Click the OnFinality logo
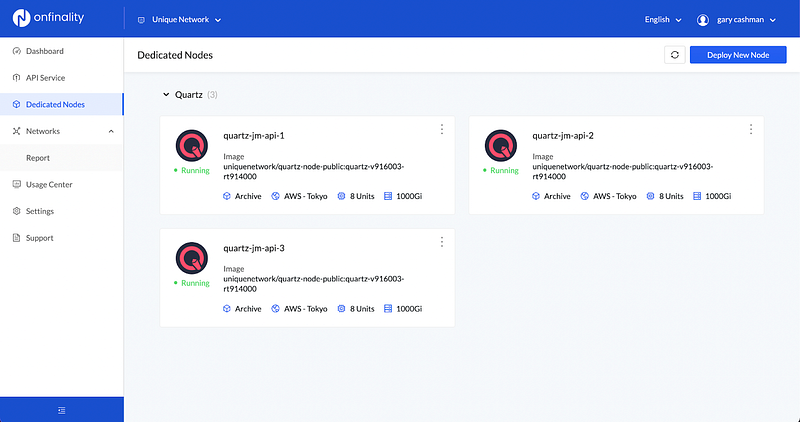The width and height of the screenshot is (800, 422). (x=48, y=18)
